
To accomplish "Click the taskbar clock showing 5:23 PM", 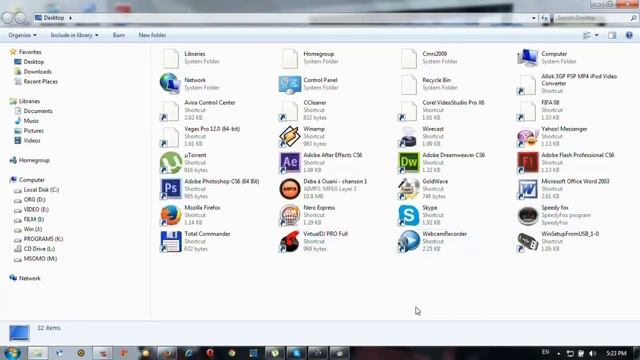I will (x=616, y=353).
